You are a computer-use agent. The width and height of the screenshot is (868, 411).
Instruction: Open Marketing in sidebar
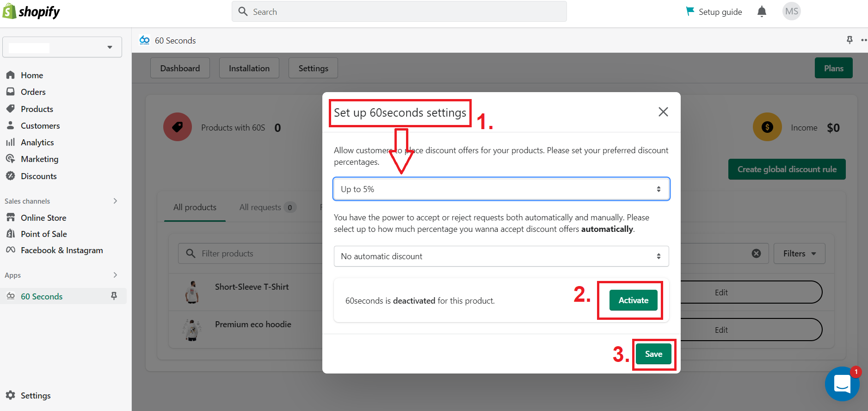39,159
